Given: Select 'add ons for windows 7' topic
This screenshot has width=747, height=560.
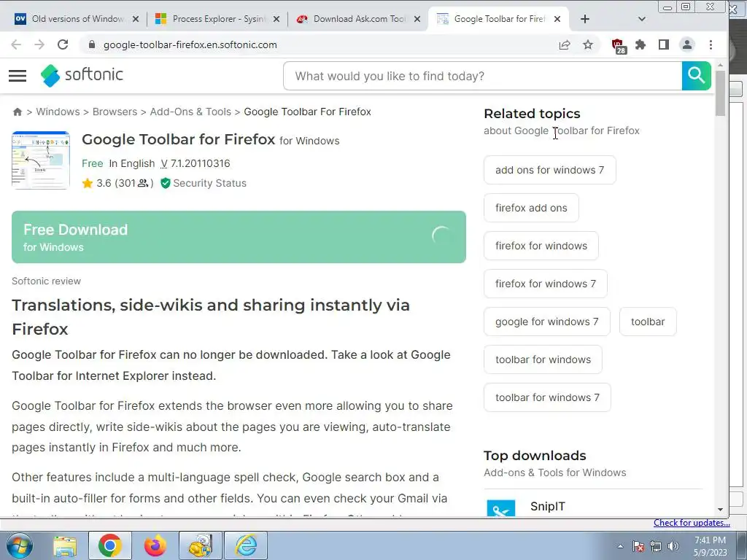Looking at the screenshot, I should click(550, 170).
